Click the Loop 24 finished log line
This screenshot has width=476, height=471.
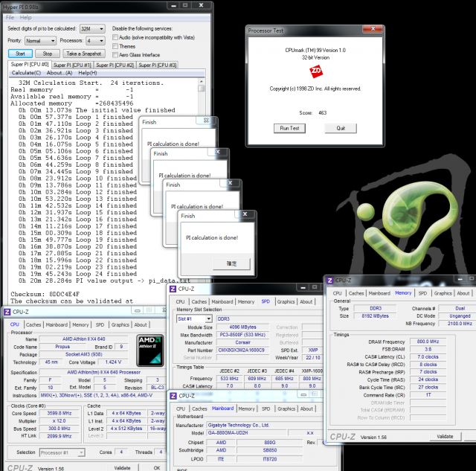77,274
